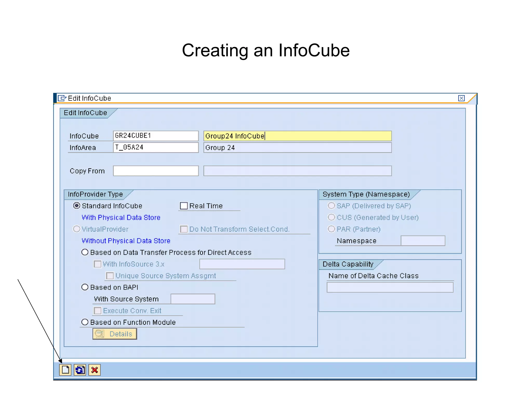Select Based on Data Transfer Process option
Viewport: 532px width, 399px height.
tap(85, 252)
